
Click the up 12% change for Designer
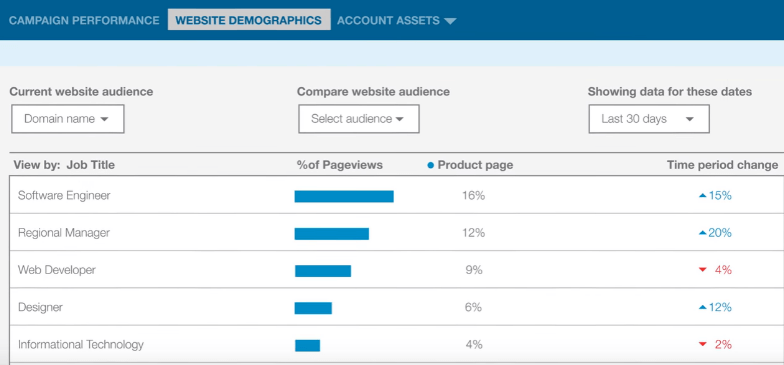point(715,307)
